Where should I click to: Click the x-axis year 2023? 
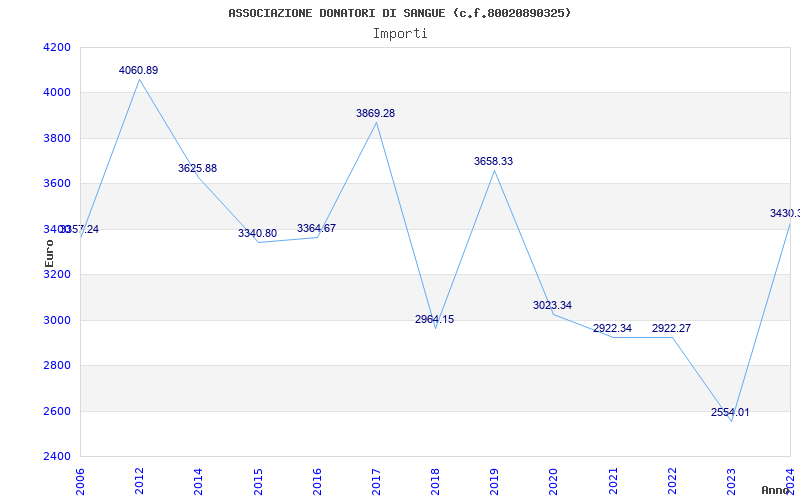[x=731, y=481]
